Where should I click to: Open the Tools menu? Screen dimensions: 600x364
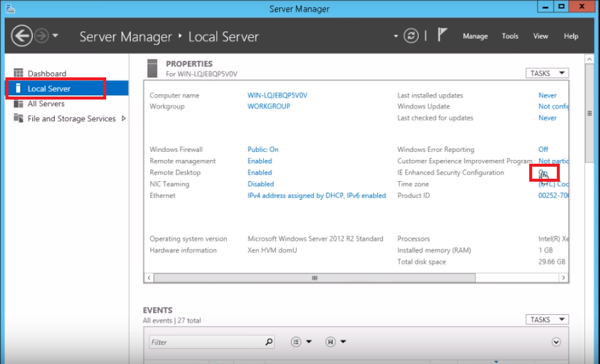coord(510,36)
